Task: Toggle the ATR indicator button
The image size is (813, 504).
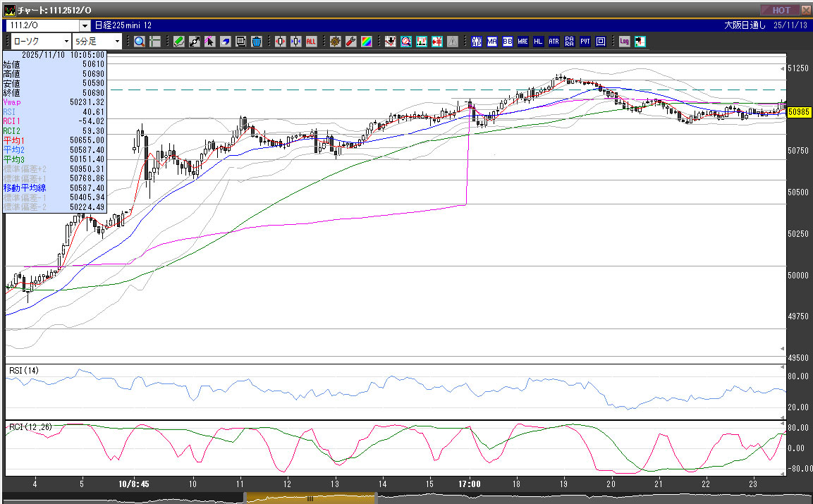Action: pos(554,42)
